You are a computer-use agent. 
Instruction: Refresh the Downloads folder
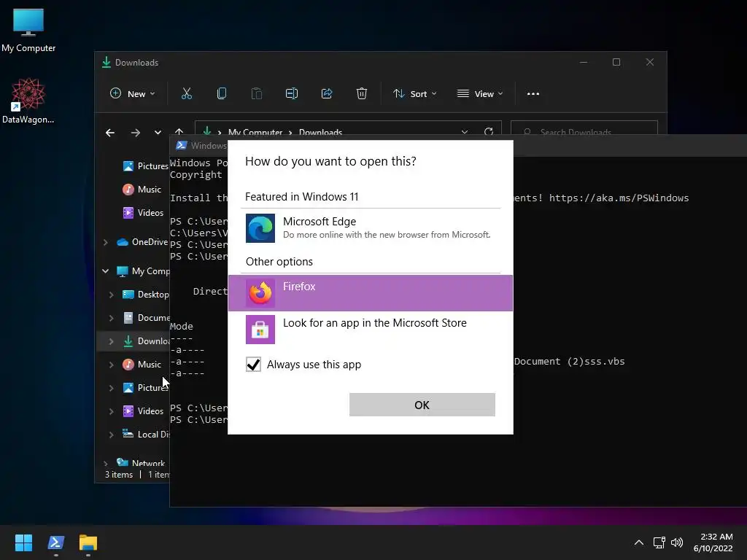[489, 132]
